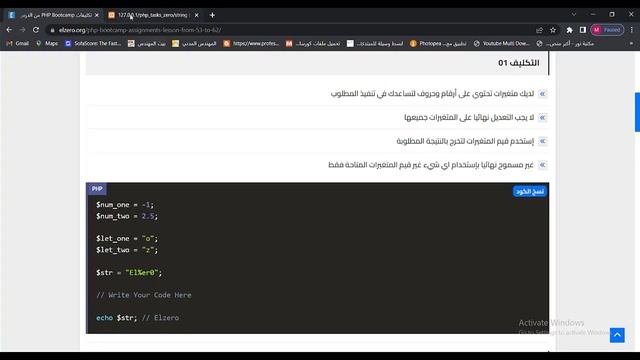Click the $let_two = "z" code line
This screenshot has height=360, width=640.
click(127, 250)
